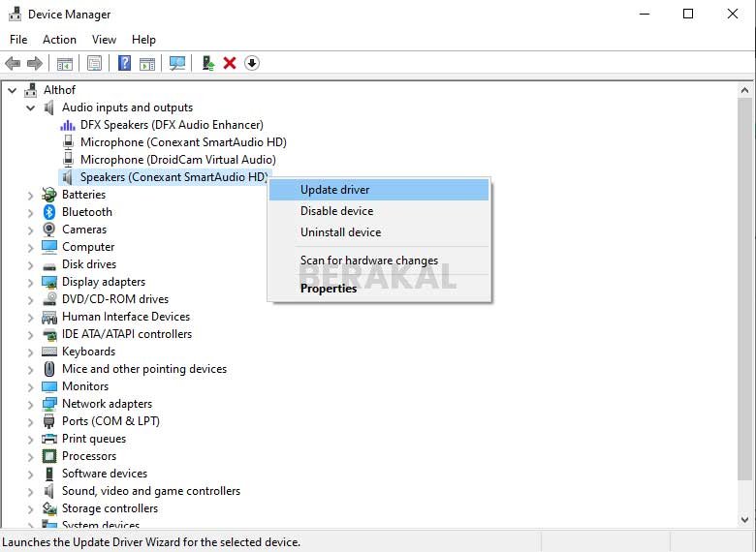Expand the Bluetooth category
This screenshot has height=552, width=756.
click(x=31, y=212)
